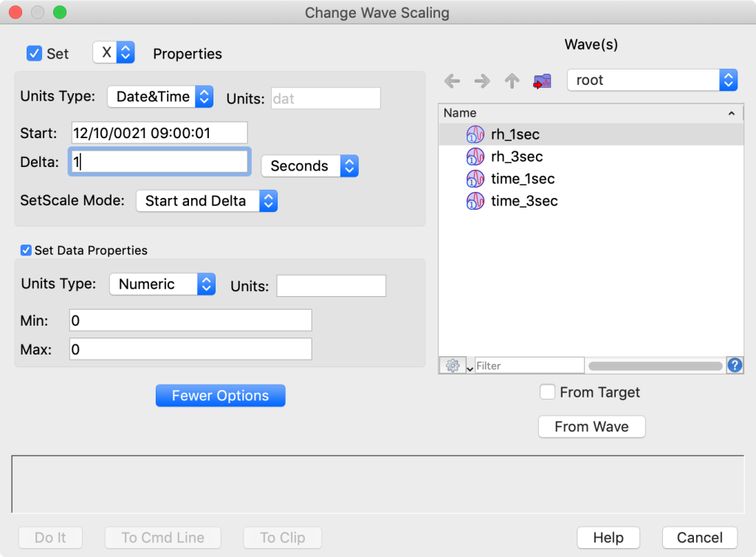Open the Seconds time-units dropdown
The height and width of the screenshot is (557, 756).
309,165
